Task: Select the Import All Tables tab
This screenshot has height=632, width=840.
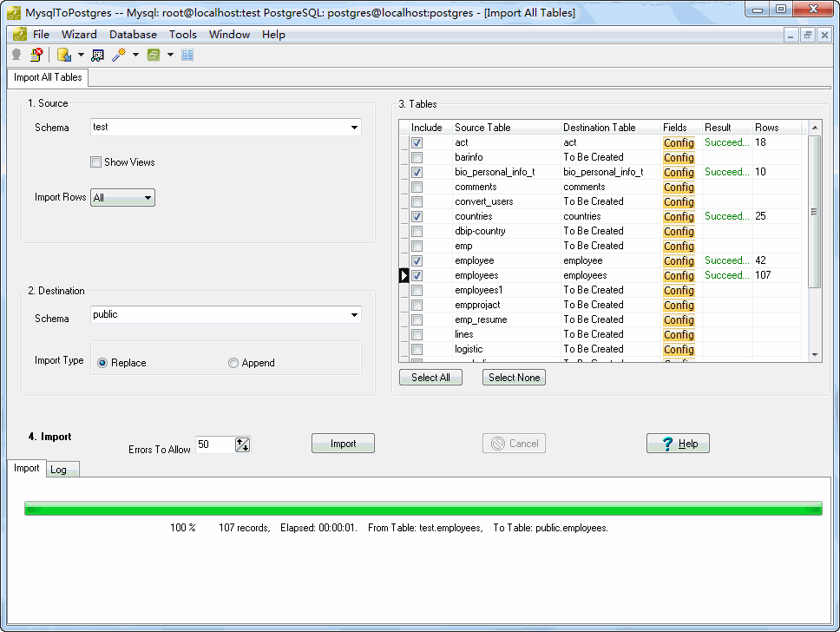Action: [48, 77]
